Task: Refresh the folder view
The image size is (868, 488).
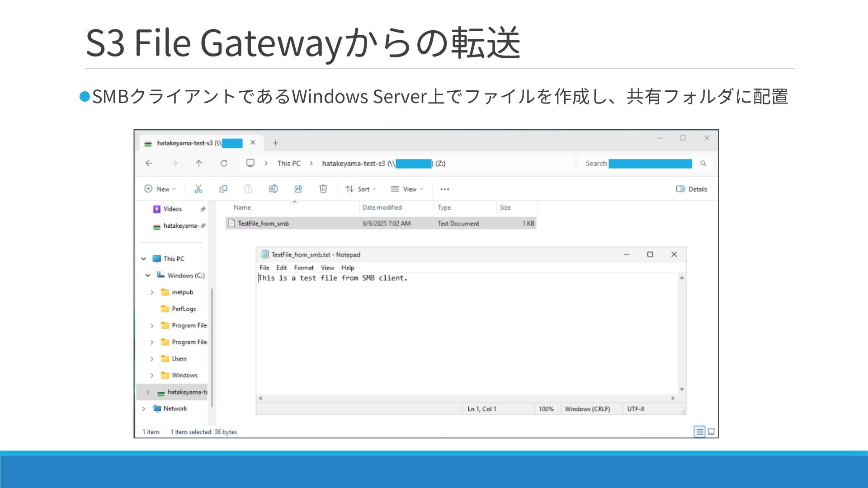Action: point(224,164)
